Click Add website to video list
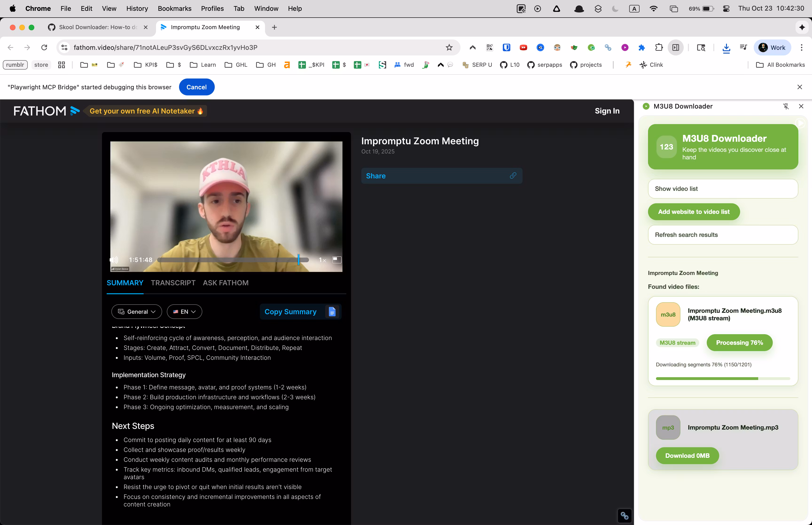This screenshot has height=525, width=812. (x=693, y=212)
